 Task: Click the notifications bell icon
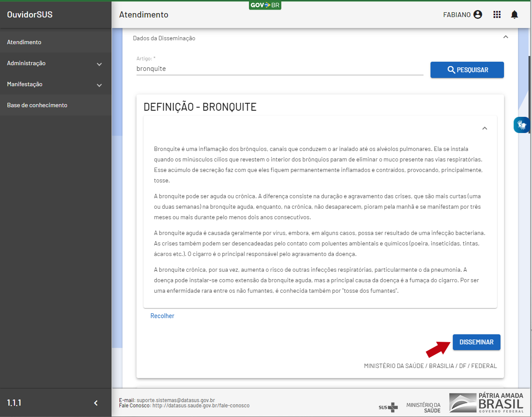(x=514, y=14)
